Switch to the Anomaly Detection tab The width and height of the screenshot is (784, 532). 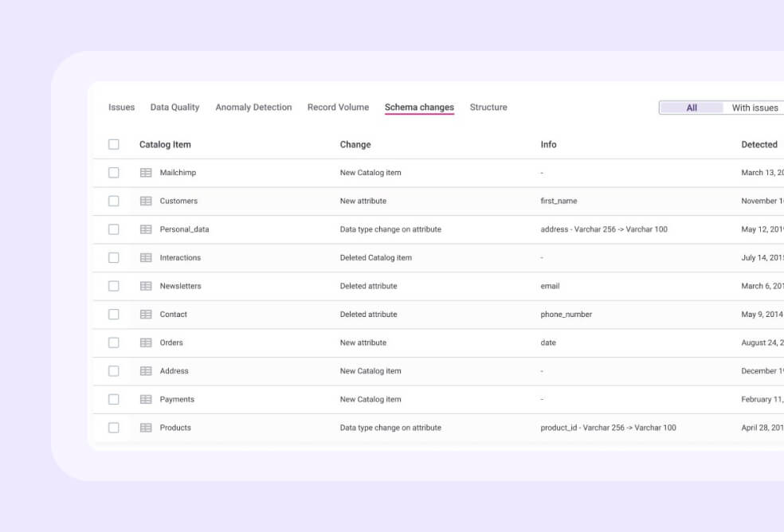point(253,107)
